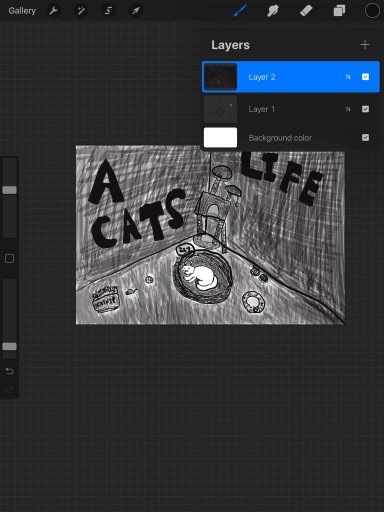Select the Brush tool

(x=240, y=11)
